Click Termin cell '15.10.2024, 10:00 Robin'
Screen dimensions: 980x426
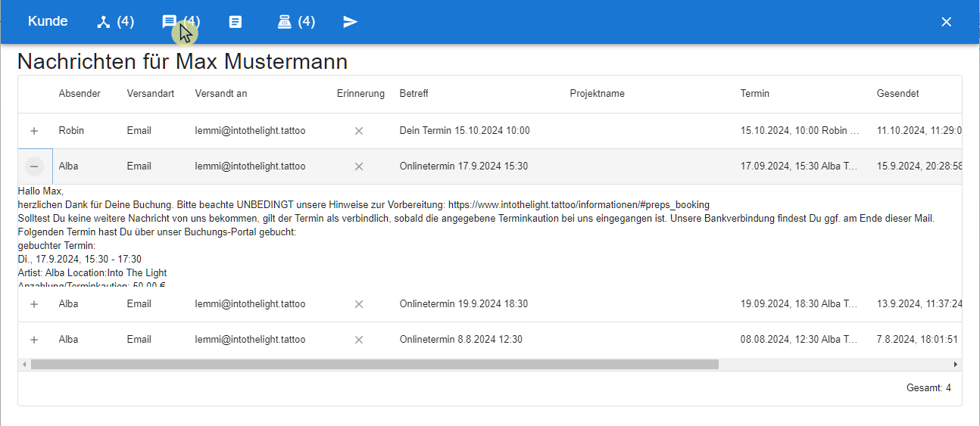click(x=800, y=131)
